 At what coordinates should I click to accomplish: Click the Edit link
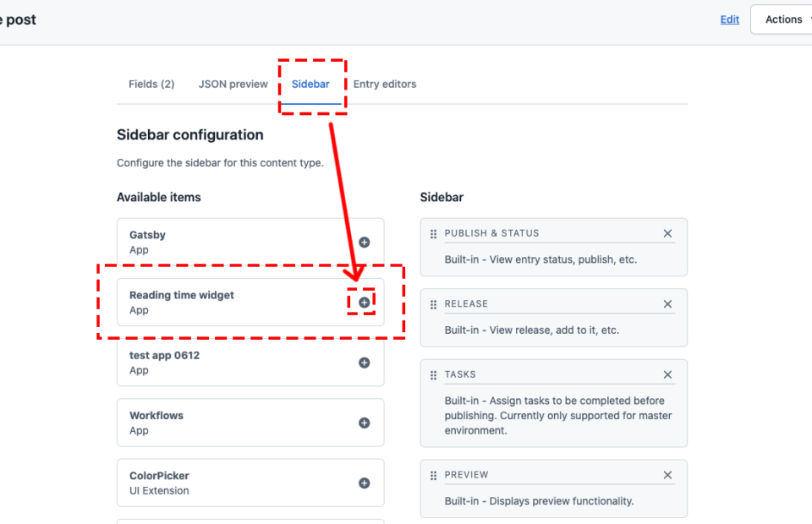point(730,19)
